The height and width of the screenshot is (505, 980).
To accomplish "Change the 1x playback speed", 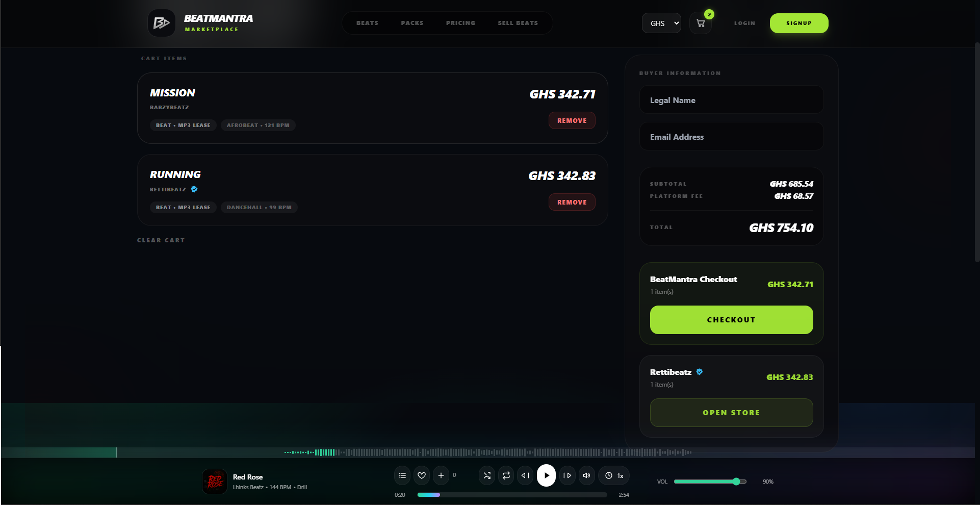I will [x=614, y=475].
